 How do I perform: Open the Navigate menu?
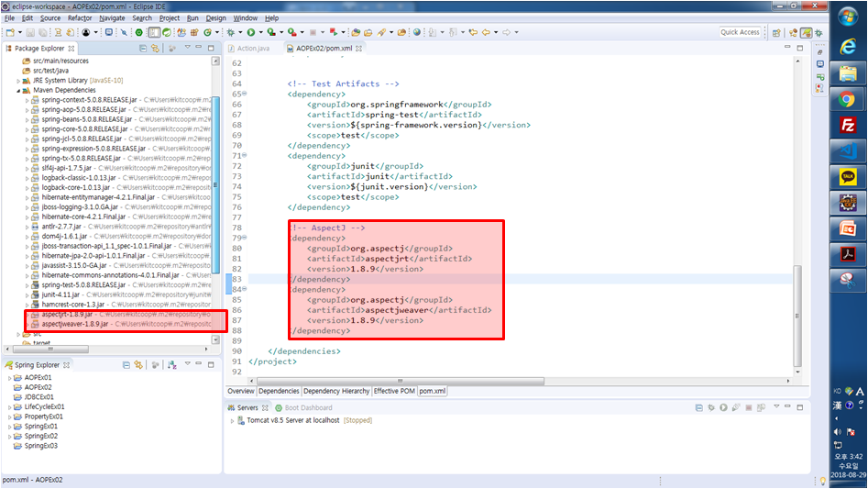pos(112,18)
